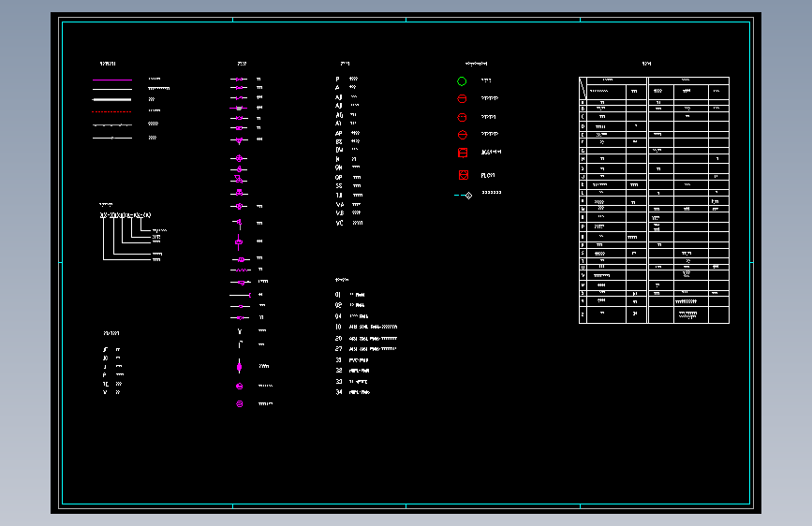Select the solid magenta line sample
The width and height of the screenshot is (812, 526).
tap(112, 80)
